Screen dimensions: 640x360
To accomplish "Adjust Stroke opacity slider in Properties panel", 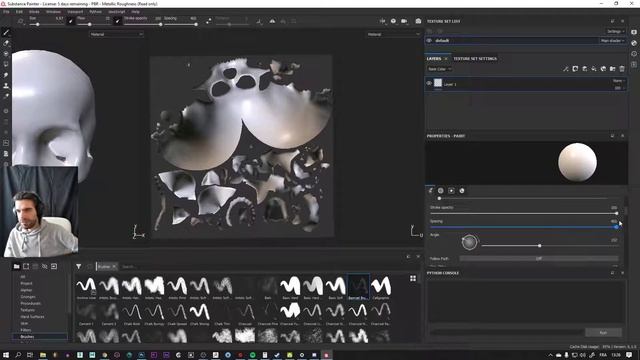I will (x=523, y=213).
